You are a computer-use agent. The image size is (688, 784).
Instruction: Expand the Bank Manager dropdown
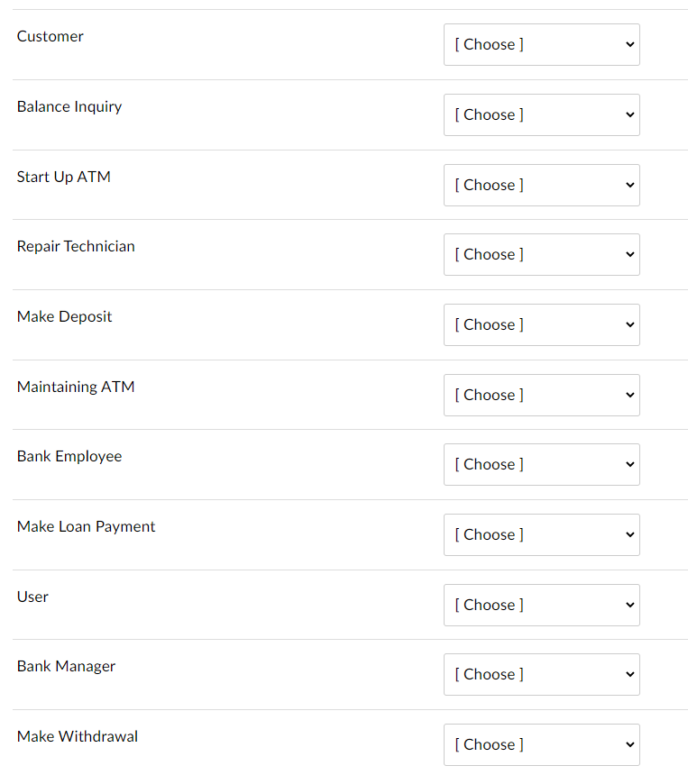point(541,674)
